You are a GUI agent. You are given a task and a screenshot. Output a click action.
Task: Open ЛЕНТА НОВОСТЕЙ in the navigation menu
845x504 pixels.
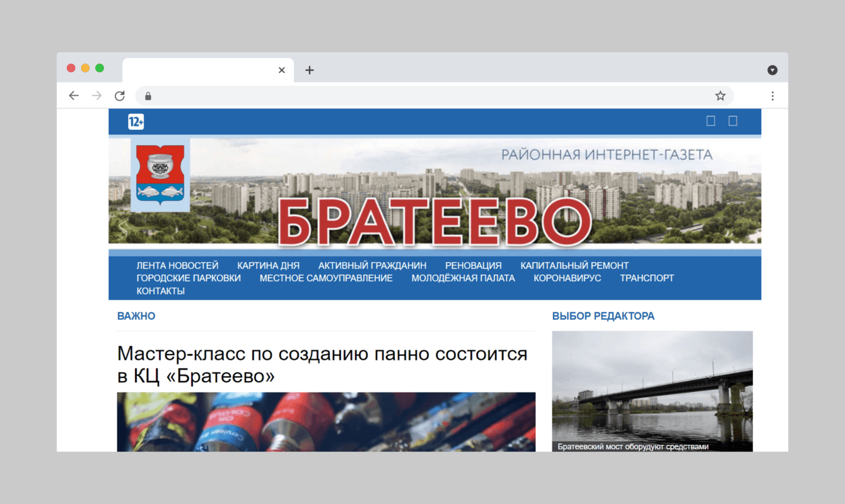[177, 265]
